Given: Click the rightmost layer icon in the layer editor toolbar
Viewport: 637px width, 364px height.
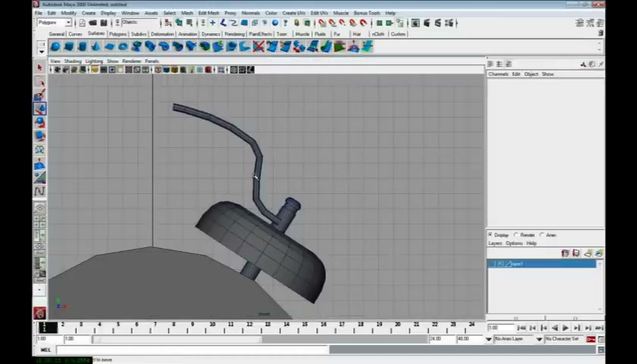Looking at the screenshot, I should pos(599,253).
